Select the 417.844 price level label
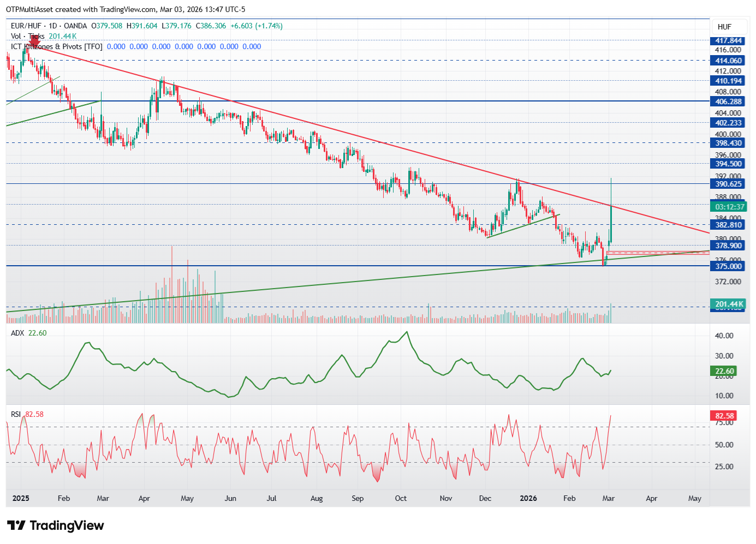 (x=728, y=41)
